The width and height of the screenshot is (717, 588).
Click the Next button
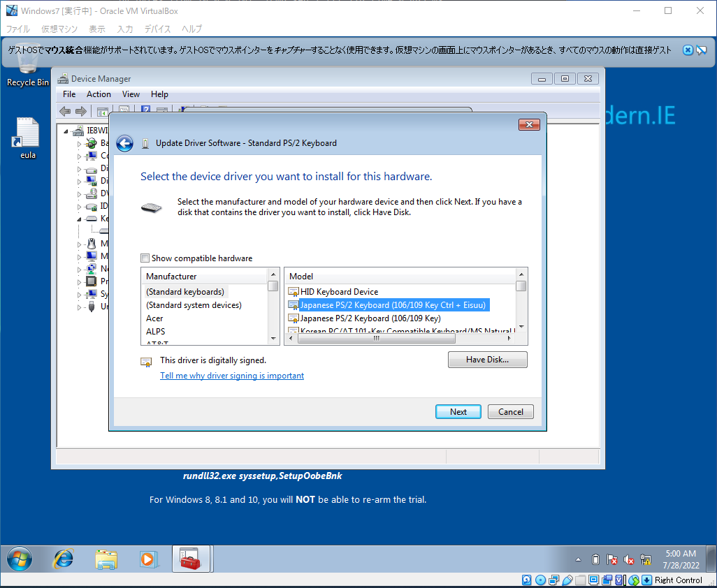(458, 411)
